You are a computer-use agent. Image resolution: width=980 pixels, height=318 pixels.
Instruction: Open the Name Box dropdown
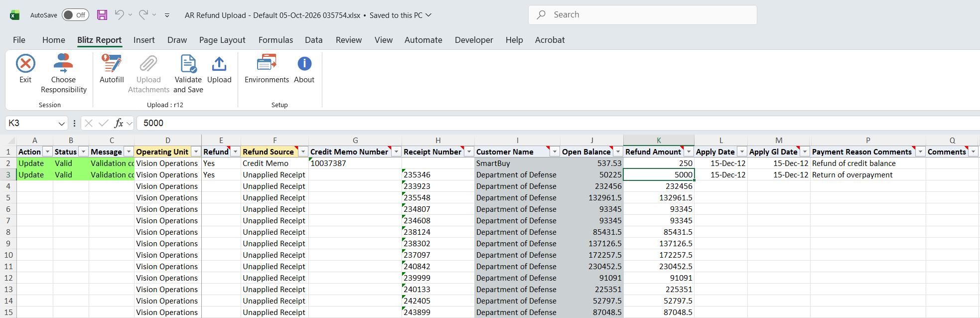tap(62, 123)
